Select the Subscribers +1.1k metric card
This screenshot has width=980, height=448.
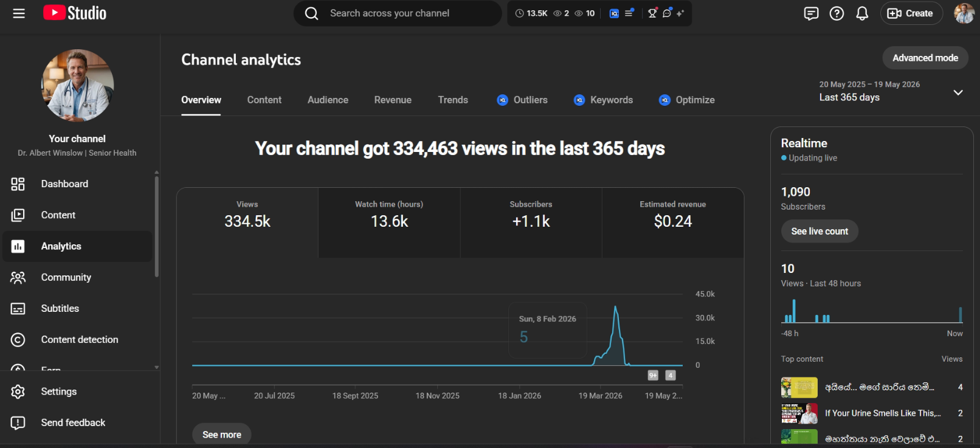(x=531, y=222)
